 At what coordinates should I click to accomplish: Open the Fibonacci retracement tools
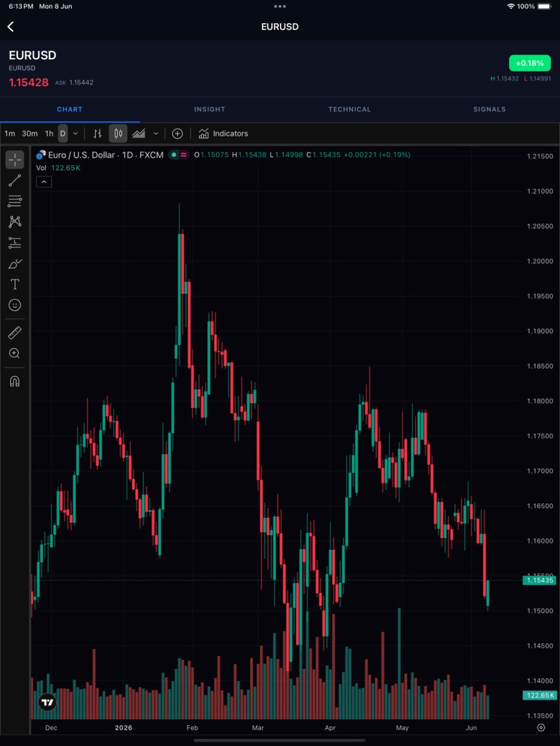(x=14, y=201)
